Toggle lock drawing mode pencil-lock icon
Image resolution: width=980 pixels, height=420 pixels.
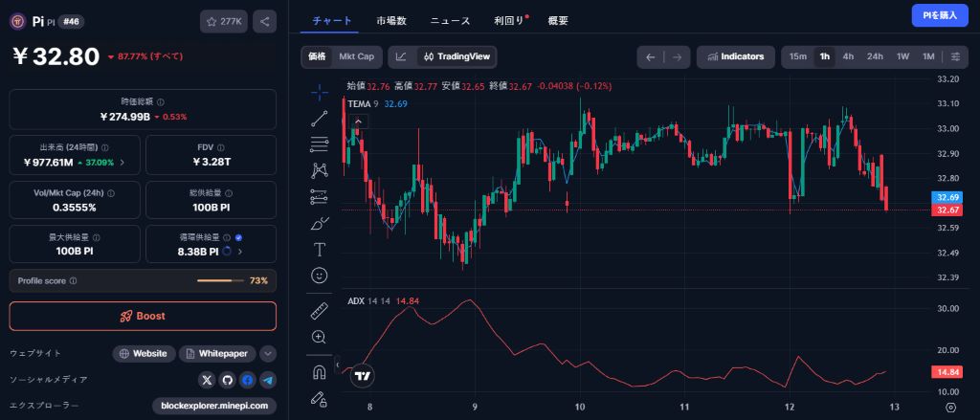320,398
